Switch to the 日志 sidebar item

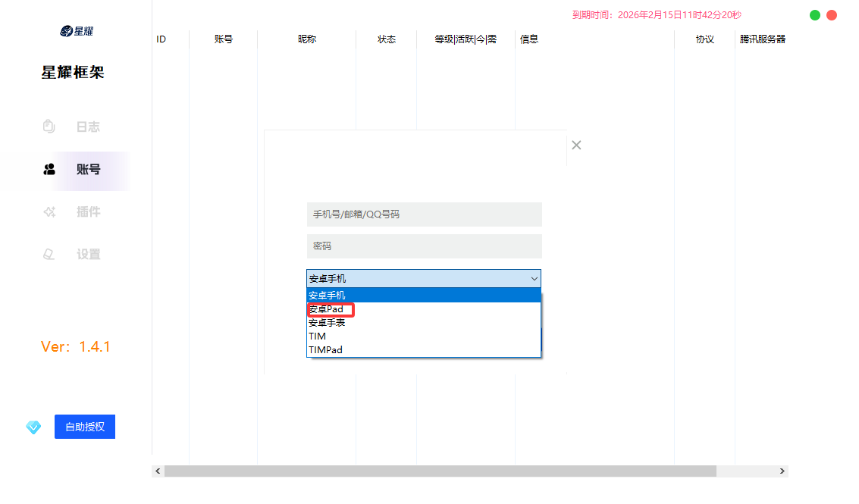coord(88,127)
